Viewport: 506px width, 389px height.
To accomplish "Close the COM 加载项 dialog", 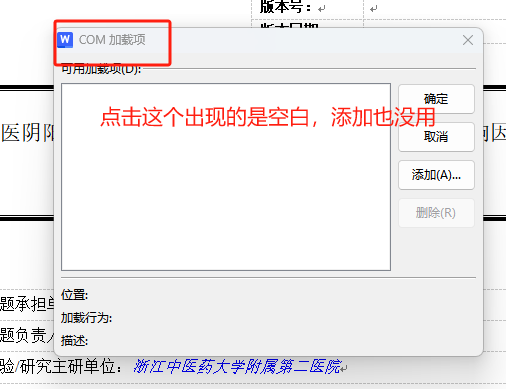I will [468, 40].
